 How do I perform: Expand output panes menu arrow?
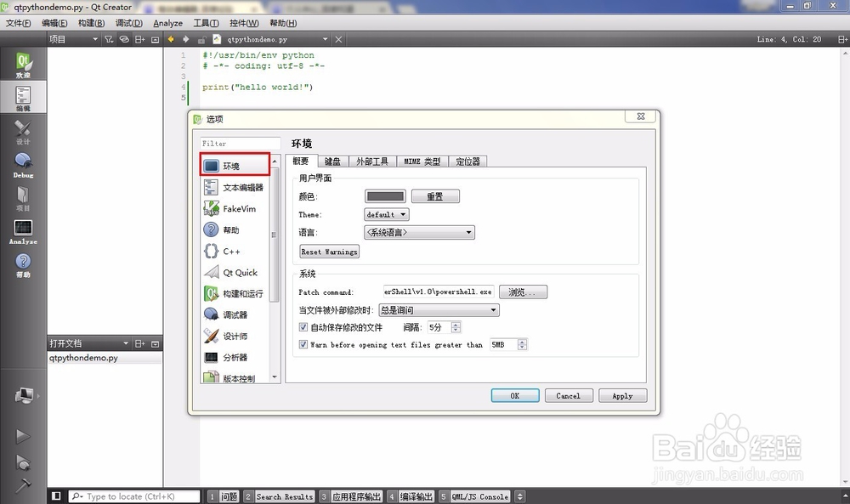[x=520, y=496]
